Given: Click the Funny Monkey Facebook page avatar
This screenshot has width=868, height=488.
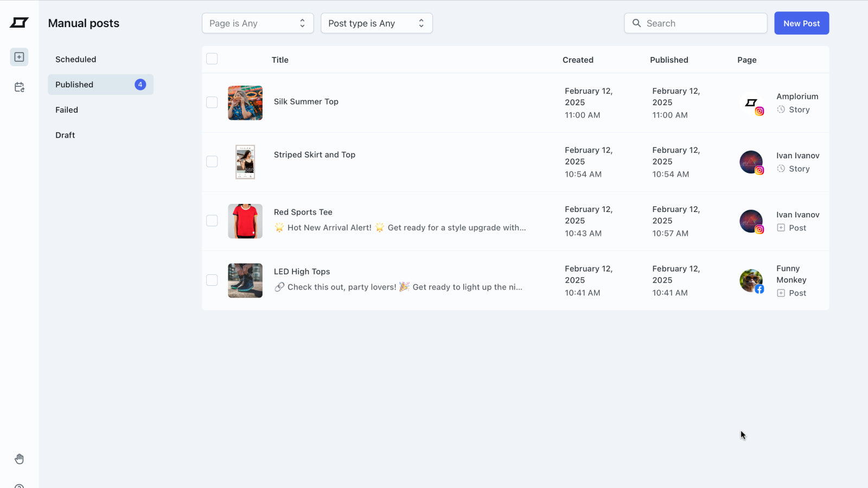Looking at the screenshot, I should point(751,281).
